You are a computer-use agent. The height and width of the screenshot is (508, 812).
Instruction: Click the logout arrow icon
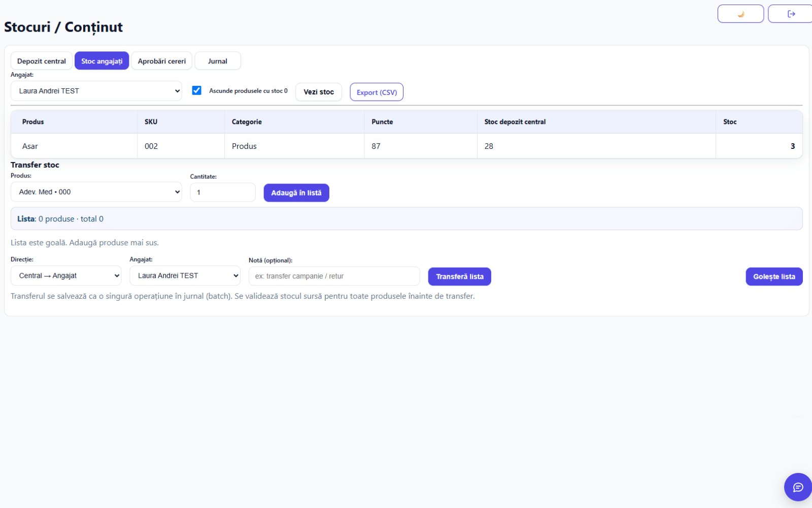click(x=791, y=14)
